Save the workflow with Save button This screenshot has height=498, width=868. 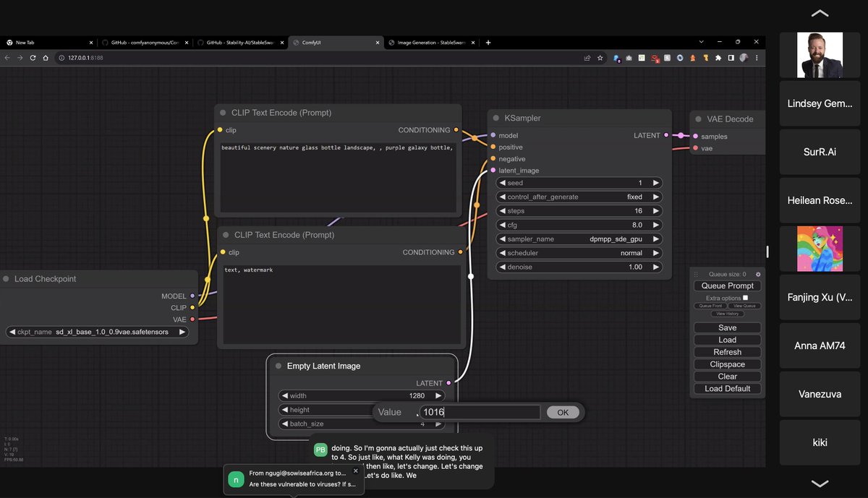point(728,327)
